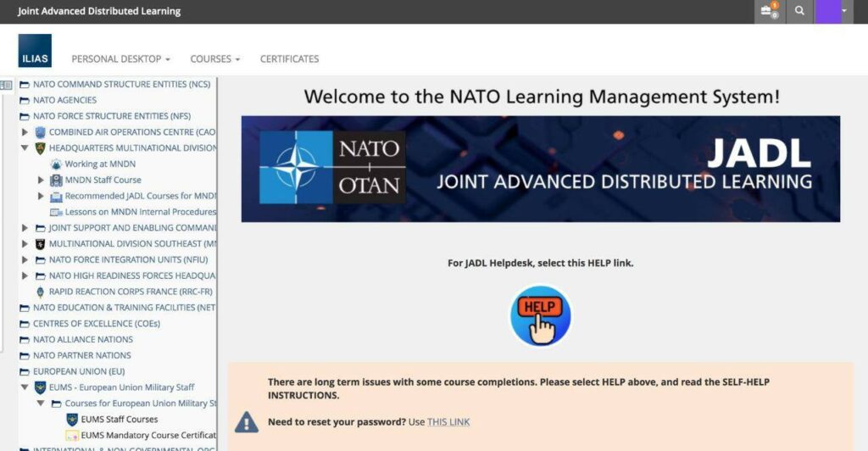Screen dimensions: 868x451
Task: Click the Combined Air Operations Centre badge icon
Action: click(x=41, y=132)
